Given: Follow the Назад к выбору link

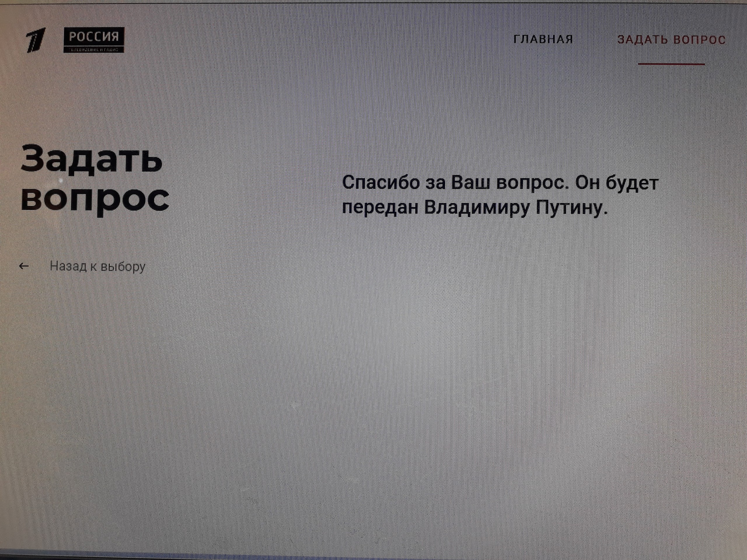Looking at the screenshot, I should point(97,266).
